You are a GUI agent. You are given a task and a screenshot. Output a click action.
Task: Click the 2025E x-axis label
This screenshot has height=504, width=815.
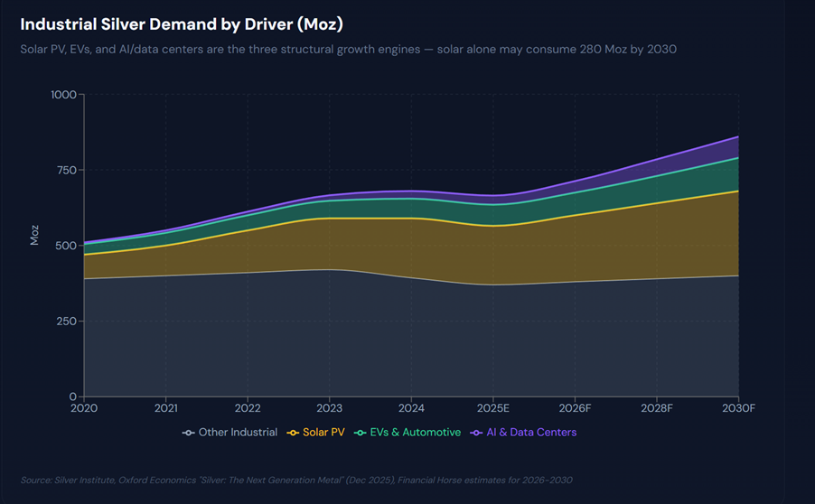tap(492, 408)
